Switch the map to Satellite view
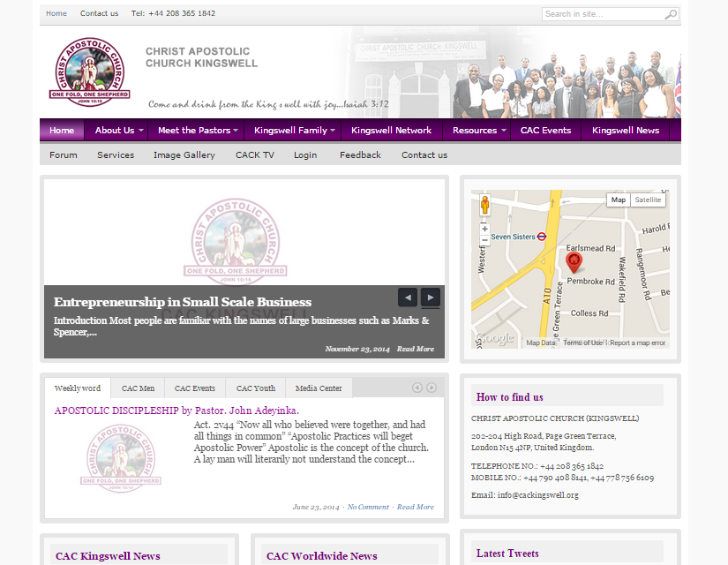728x565 pixels. pyautogui.click(x=648, y=200)
